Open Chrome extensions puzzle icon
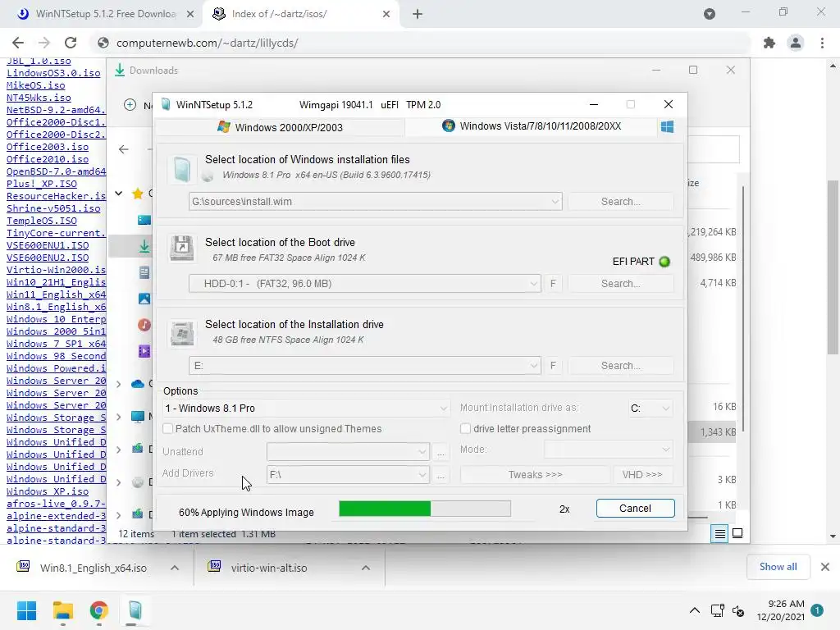This screenshot has width=840, height=630. 769,43
